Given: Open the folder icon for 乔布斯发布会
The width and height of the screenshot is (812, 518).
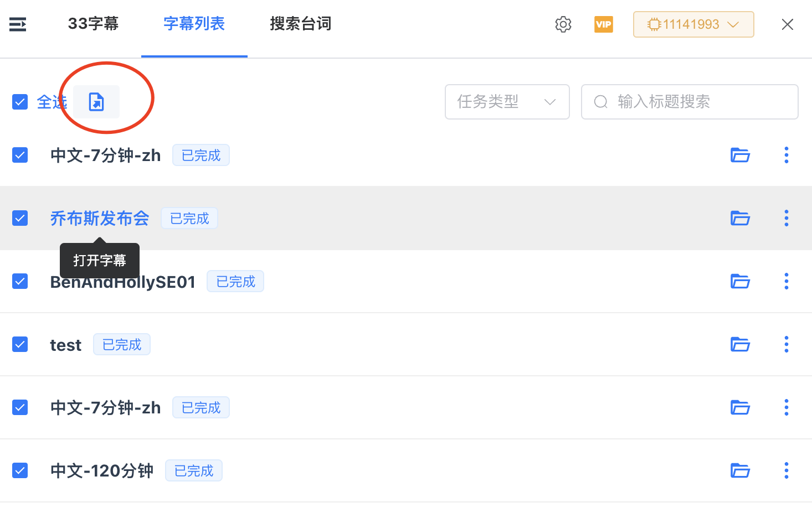Looking at the screenshot, I should pos(740,218).
